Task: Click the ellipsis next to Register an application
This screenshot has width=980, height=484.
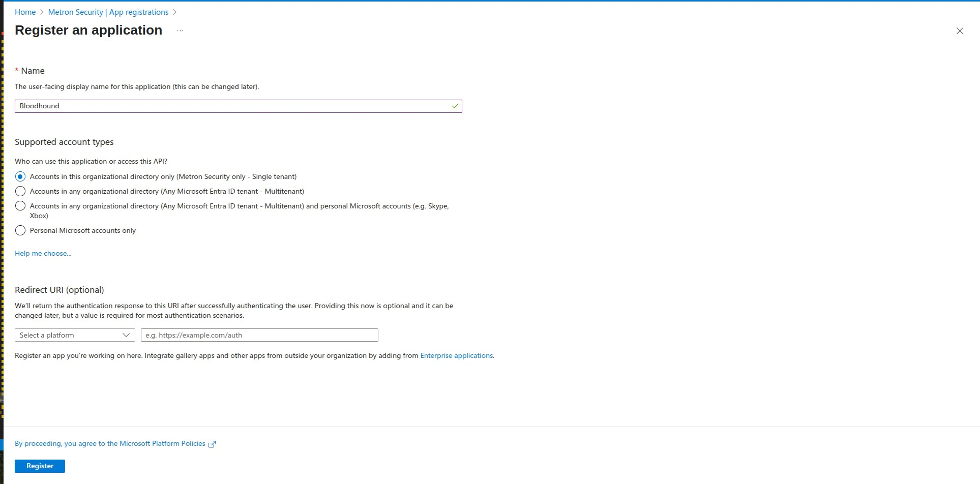Action: (x=180, y=31)
